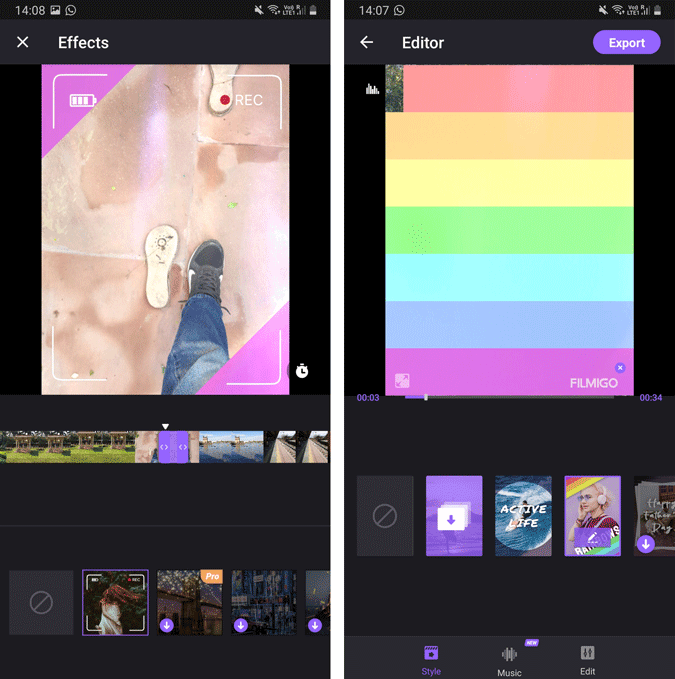This screenshot has width=675, height=679.
Task: Tap the railway walkway clip in the timeline
Action: pos(296,447)
